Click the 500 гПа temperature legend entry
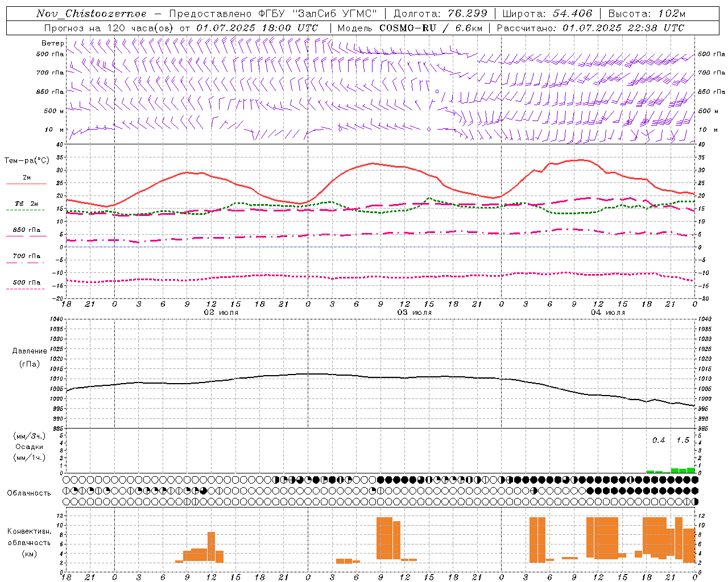The width and height of the screenshot is (728, 582). [x=27, y=282]
